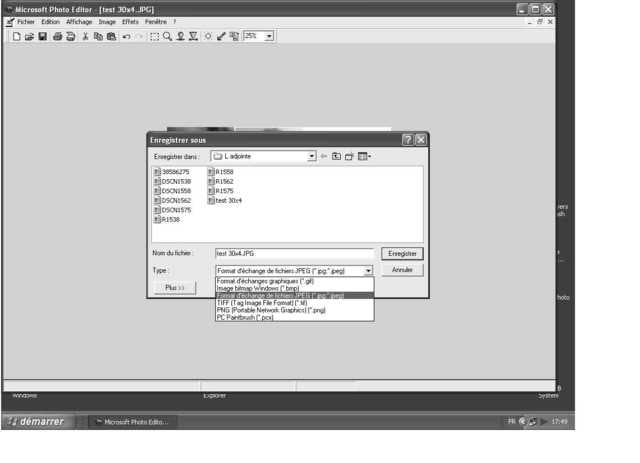Viewport: 640px width, 463px height.
Task: Click the New document toolbar icon
Action: tap(16, 36)
